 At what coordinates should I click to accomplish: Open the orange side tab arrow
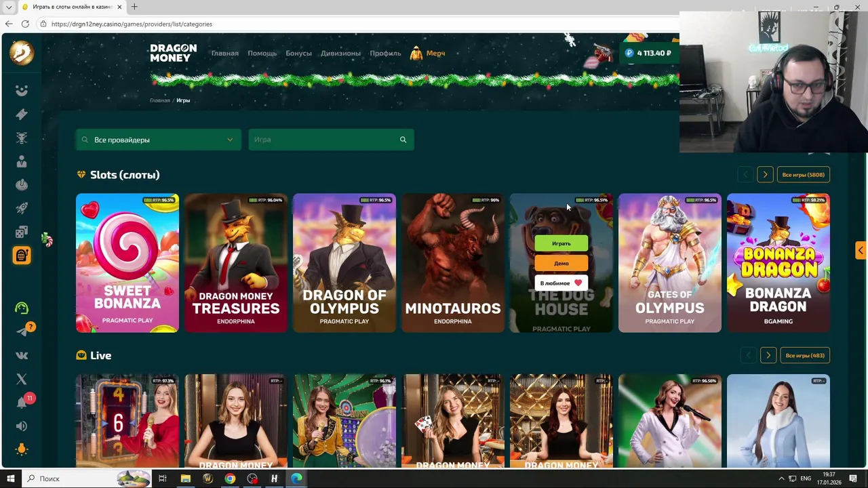click(861, 251)
